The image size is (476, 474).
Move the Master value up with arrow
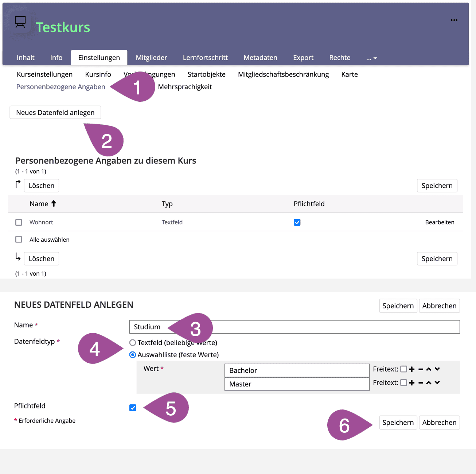pyautogui.click(x=429, y=383)
